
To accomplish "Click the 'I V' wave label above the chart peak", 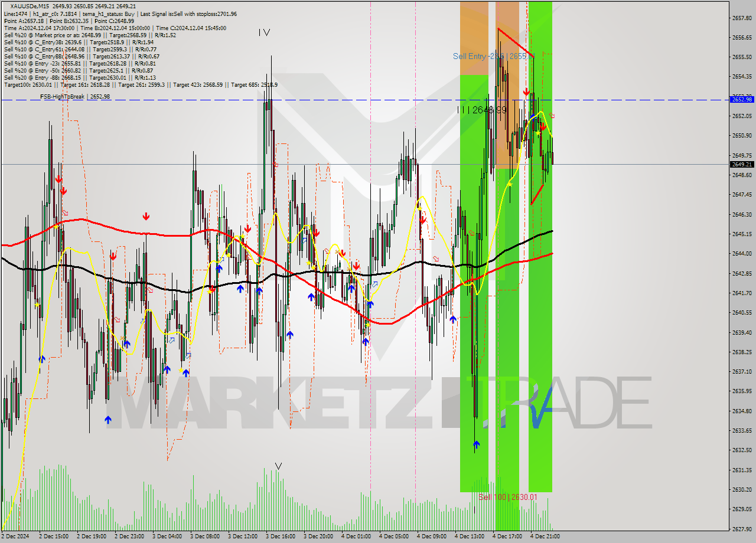I will tap(264, 32).
